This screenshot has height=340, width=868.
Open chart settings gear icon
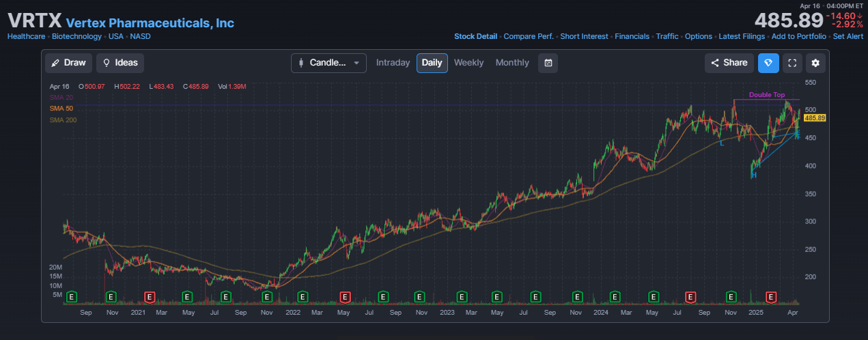tap(815, 63)
